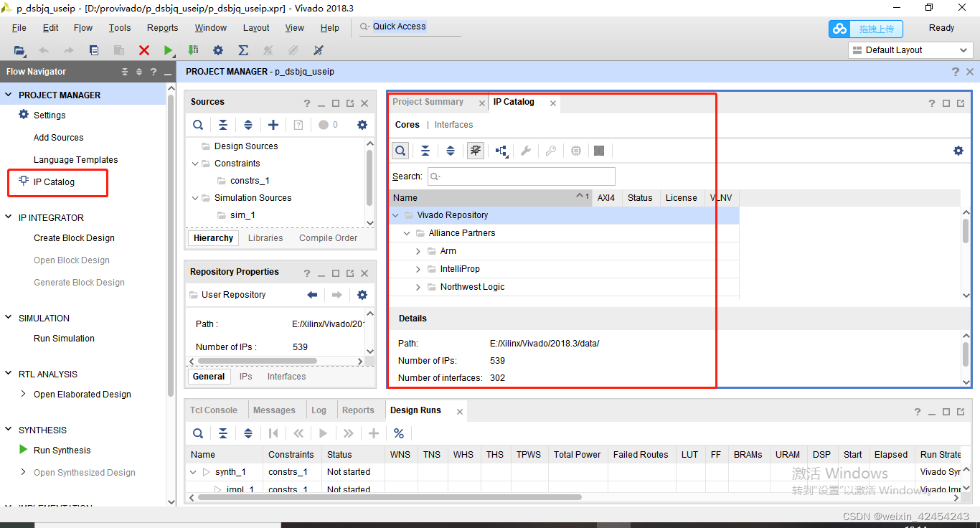Click the search icon in Design Runs toolbar
The image size is (980, 528).
tap(198, 433)
